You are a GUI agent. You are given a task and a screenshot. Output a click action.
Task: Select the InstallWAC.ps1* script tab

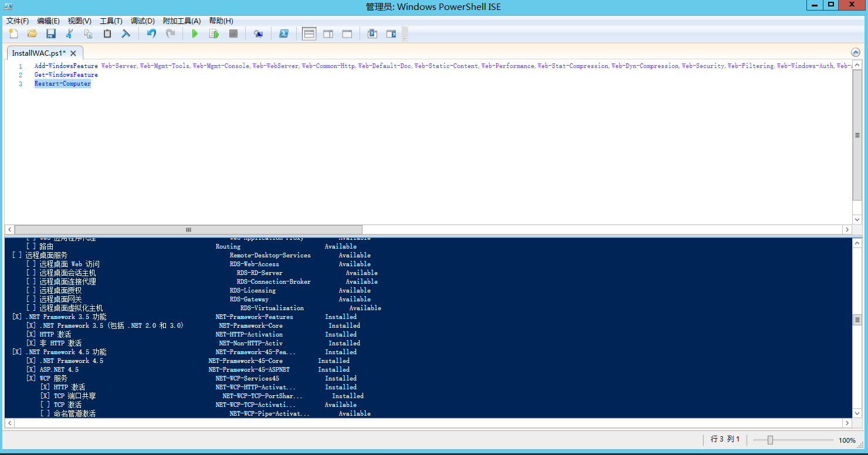pos(39,53)
